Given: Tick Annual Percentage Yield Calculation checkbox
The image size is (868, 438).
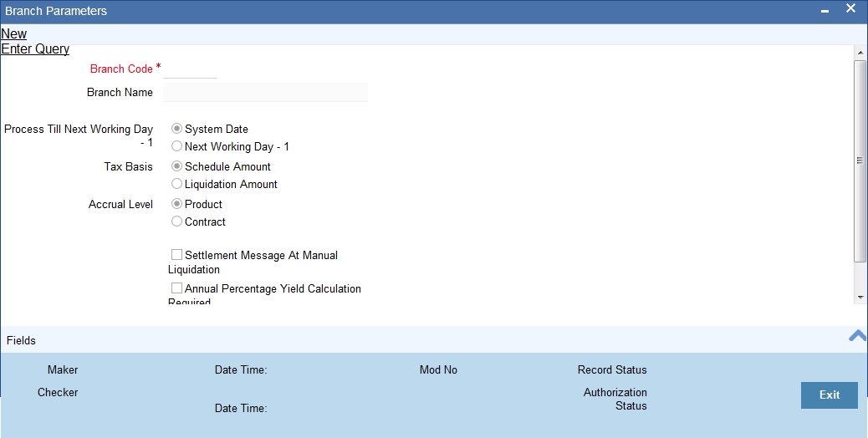Looking at the screenshot, I should [x=176, y=288].
